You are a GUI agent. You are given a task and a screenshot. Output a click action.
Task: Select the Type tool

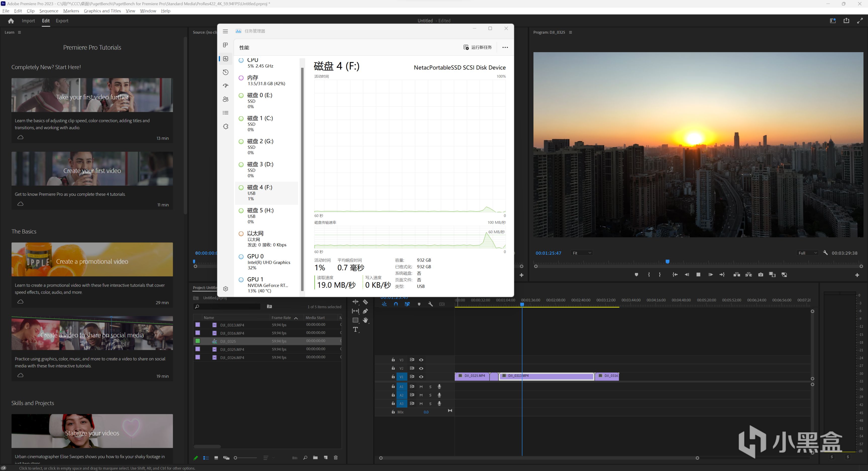(355, 329)
